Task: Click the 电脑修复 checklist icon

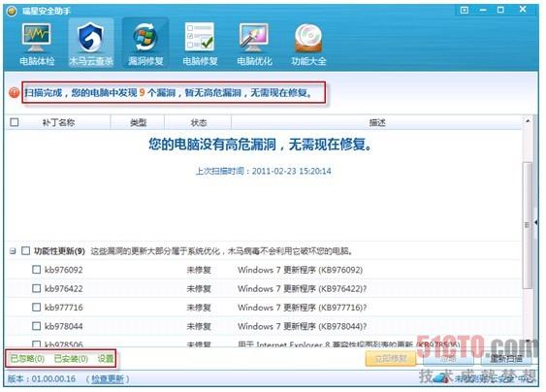Action: pyautogui.click(x=200, y=37)
